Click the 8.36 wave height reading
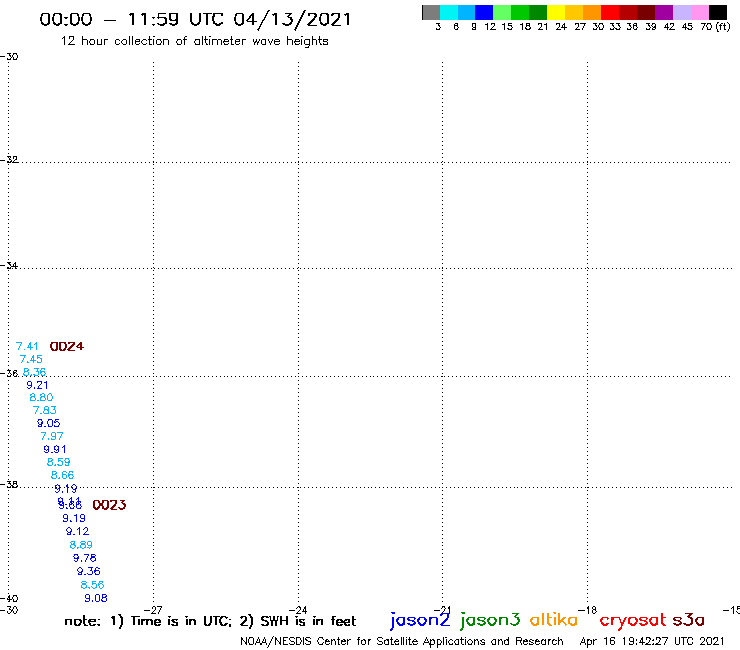740x650 pixels. click(34, 372)
